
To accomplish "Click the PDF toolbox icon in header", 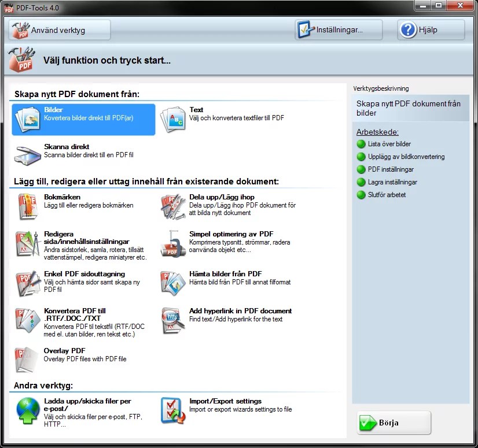I will pyautogui.click(x=21, y=60).
